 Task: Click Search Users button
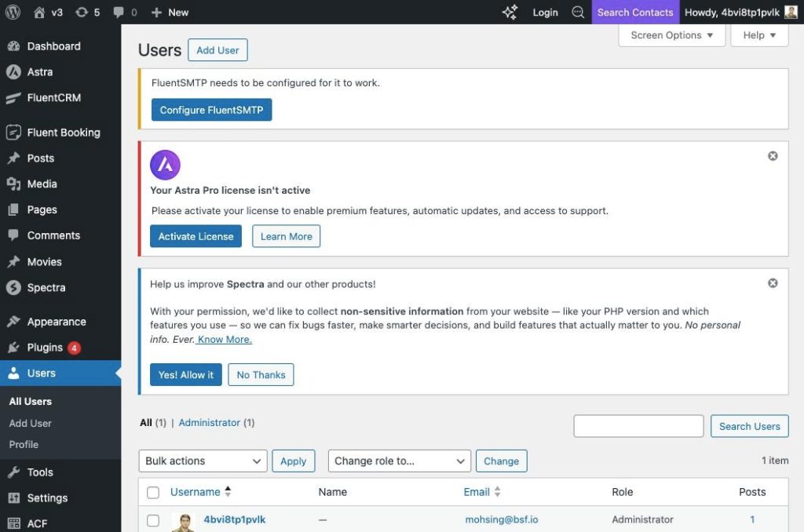click(x=749, y=426)
